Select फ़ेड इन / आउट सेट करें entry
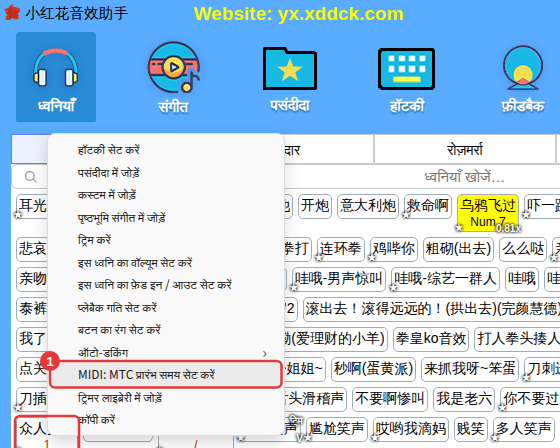The width and height of the screenshot is (560, 448). [166, 285]
